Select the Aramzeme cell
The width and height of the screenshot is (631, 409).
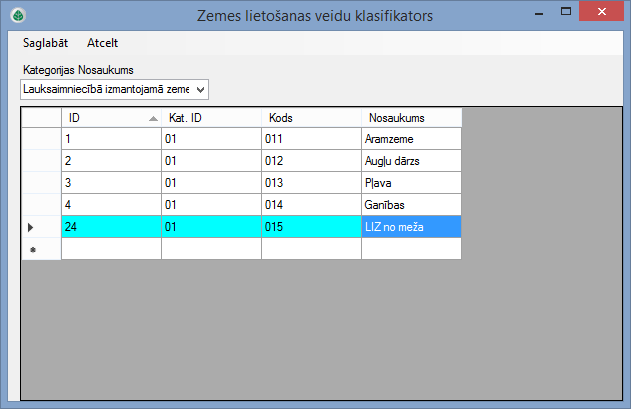pos(412,139)
